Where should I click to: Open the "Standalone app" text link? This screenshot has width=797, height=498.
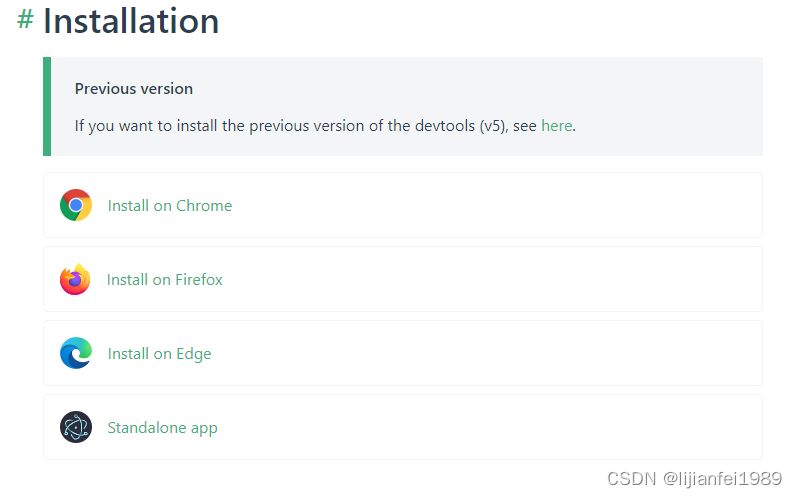[x=163, y=428]
